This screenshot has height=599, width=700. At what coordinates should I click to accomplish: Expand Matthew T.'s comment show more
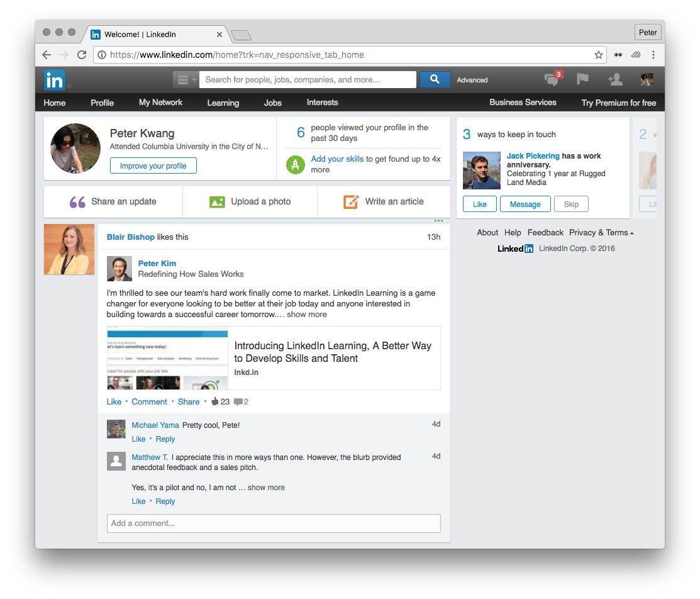(266, 488)
